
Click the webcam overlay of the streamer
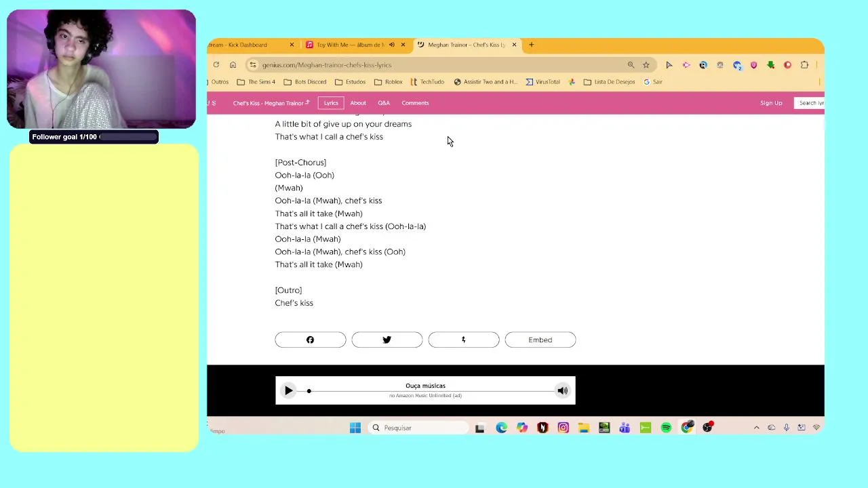tap(101, 69)
